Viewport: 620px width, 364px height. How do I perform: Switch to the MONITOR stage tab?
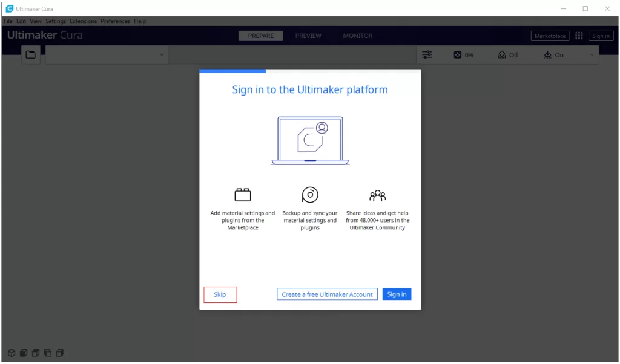[x=358, y=36]
